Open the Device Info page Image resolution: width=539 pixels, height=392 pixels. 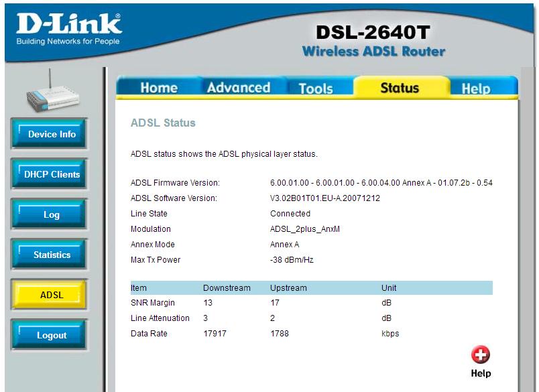pos(49,133)
